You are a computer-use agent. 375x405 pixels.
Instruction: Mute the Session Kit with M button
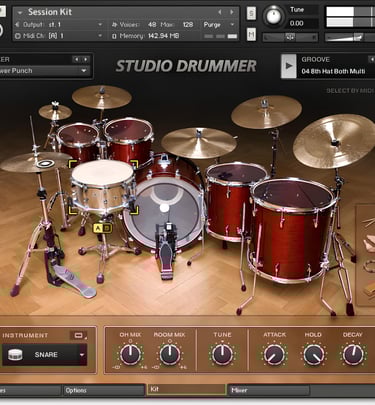(x=251, y=34)
